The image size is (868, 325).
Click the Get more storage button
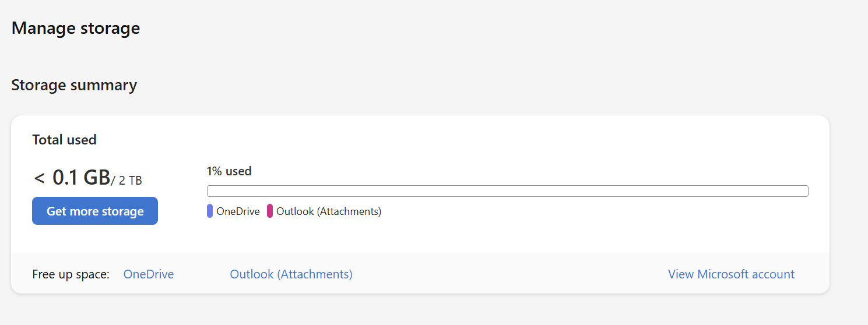(x=95, y=211)
